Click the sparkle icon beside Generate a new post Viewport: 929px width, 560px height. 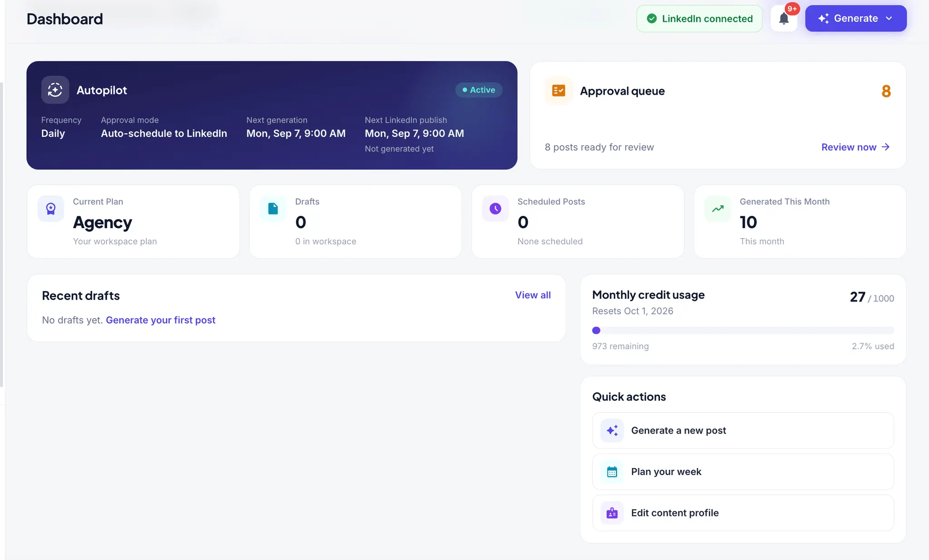coord(612,430)
